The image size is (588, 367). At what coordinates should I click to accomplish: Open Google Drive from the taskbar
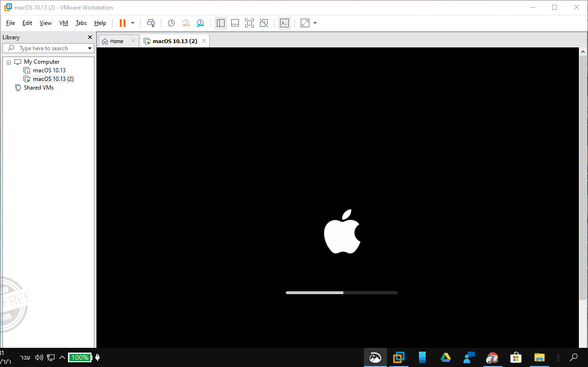pyautogui.click(x=445, y=357)
